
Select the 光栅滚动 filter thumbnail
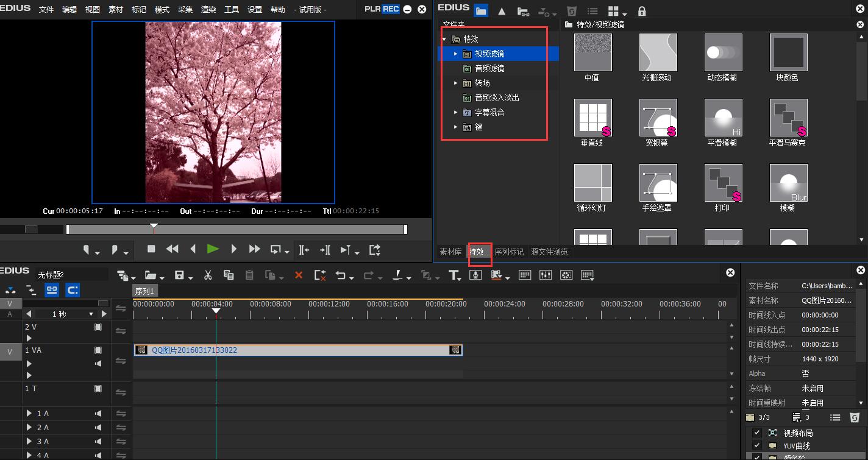pos(658,53)
